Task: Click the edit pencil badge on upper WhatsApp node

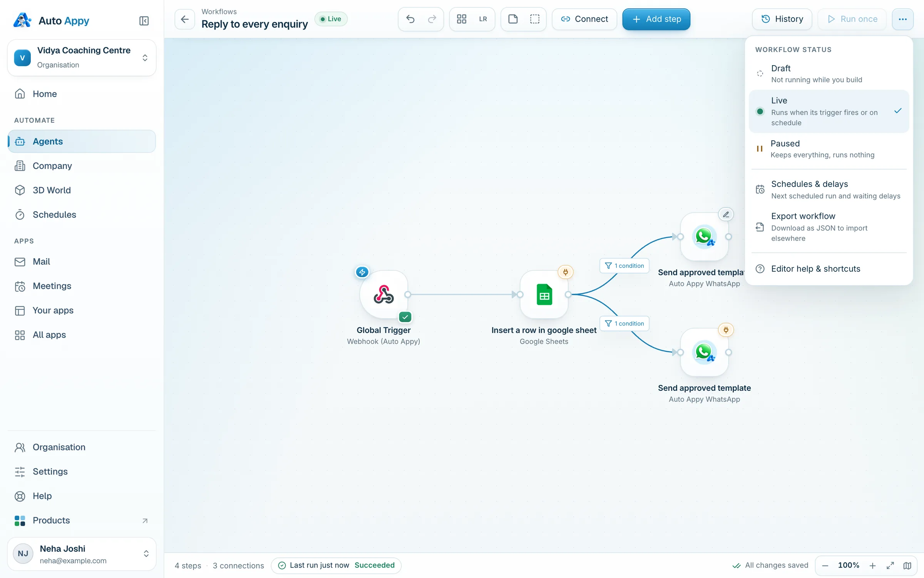Action: coord(726,214)
